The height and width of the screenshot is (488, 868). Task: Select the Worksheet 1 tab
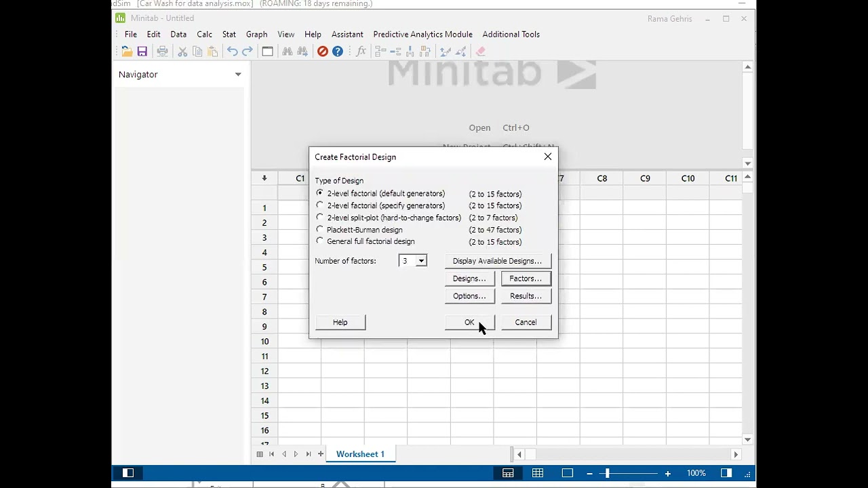pos(360,454)
